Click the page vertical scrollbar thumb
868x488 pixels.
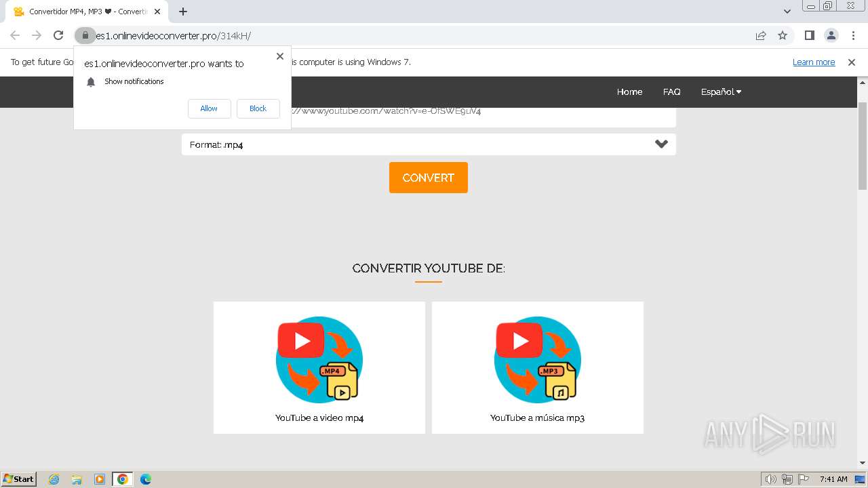[x=863, y=146]
